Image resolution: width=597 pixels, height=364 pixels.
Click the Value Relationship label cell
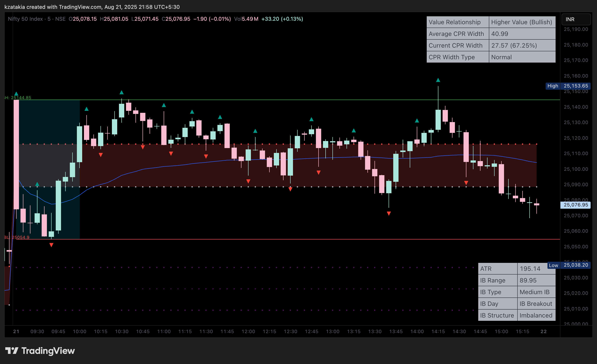click(x=458, y=22)
